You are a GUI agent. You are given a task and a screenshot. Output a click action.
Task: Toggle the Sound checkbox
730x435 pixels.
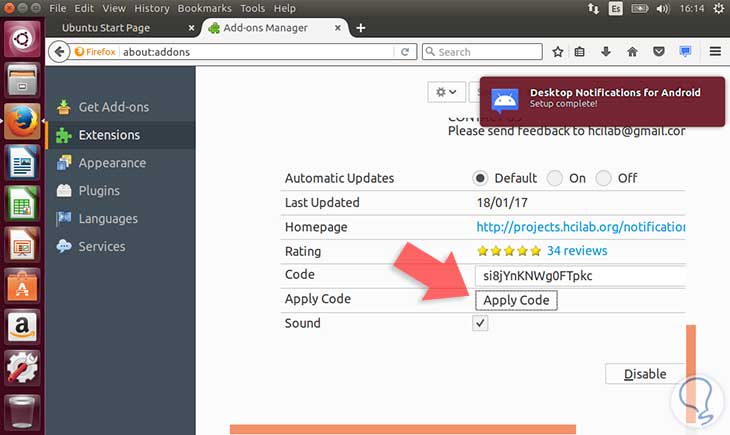[480, 323]
